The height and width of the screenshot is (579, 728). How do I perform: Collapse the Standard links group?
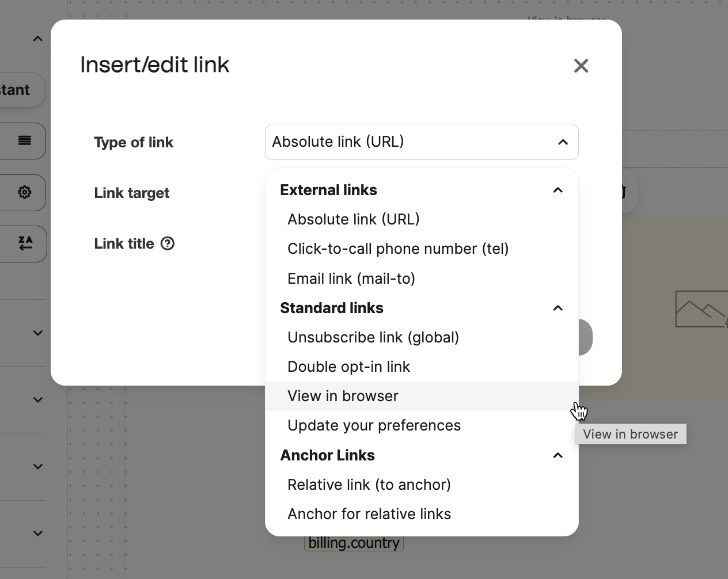click(558, 308)
